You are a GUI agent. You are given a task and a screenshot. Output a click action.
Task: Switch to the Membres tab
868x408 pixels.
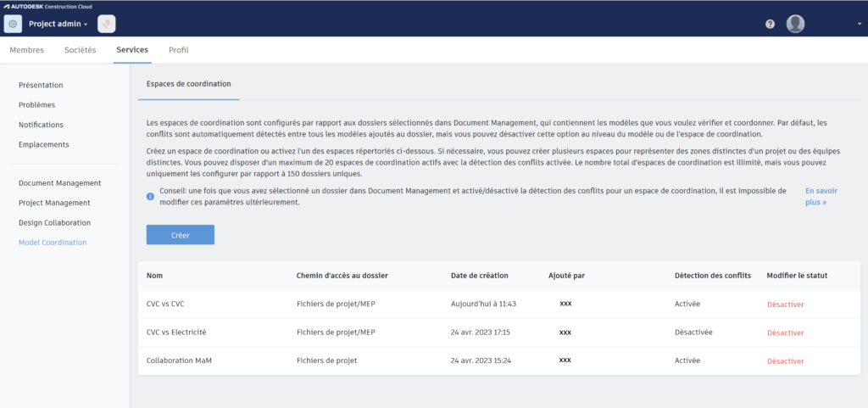pyautogui.click(x=26, y=50)
